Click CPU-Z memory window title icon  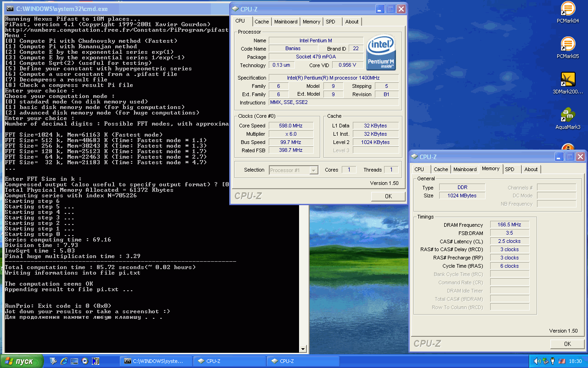(415, 157)
